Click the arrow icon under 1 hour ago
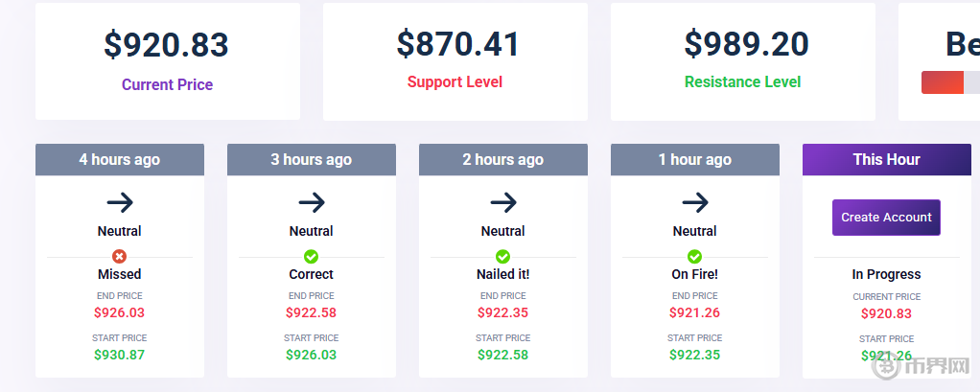The height and width of the screenshot is (392, 980). [x=695, y=202]
